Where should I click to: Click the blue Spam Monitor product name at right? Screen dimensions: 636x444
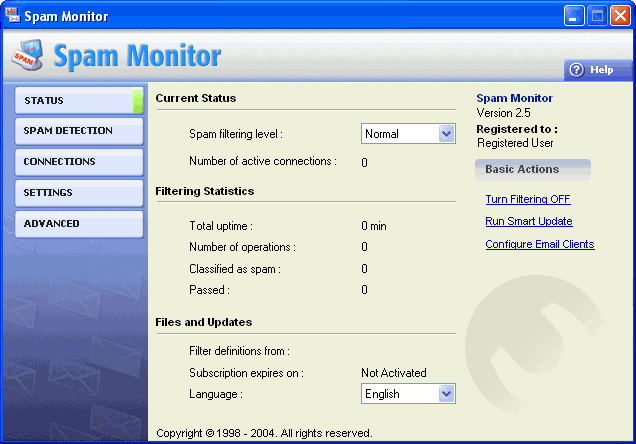tap(514, 98)
